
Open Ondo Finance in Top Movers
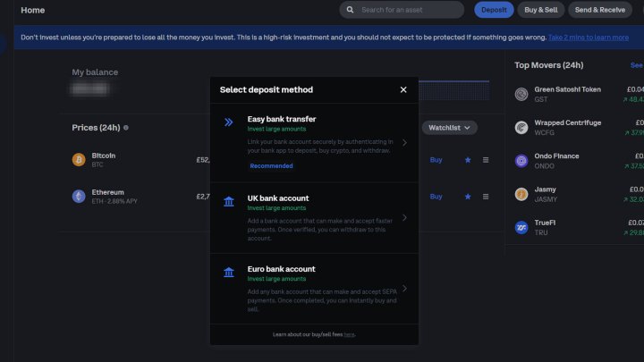556,156
